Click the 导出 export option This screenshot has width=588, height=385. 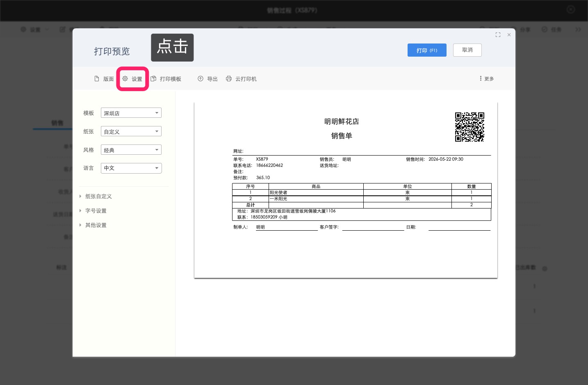tap(208, 79)
